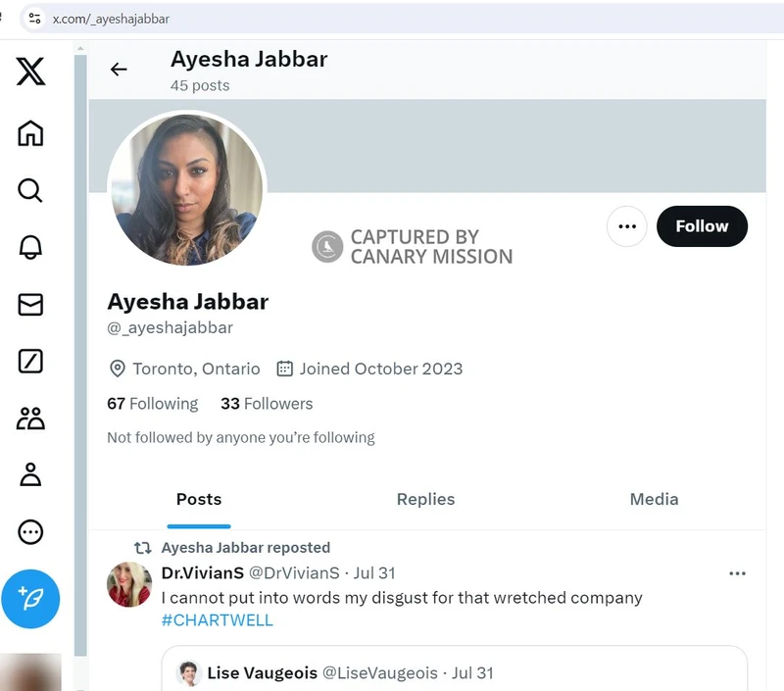The width and height of the screenshot is (784, 691).
Task: Select the Home icon in the sidebar
Action: pyautogui.click(x=29, y=134)
